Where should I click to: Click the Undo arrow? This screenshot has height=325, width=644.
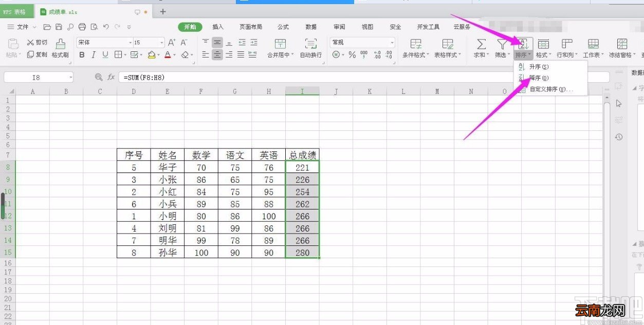point(106,27)
